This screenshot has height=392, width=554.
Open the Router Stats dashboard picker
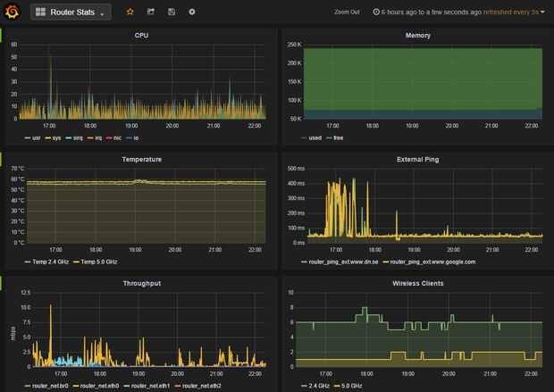(x=71, y=13)
